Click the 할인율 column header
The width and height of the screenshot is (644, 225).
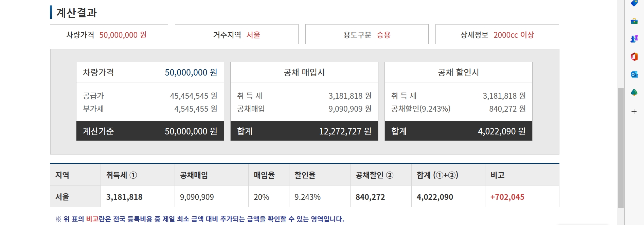point(320,175)
